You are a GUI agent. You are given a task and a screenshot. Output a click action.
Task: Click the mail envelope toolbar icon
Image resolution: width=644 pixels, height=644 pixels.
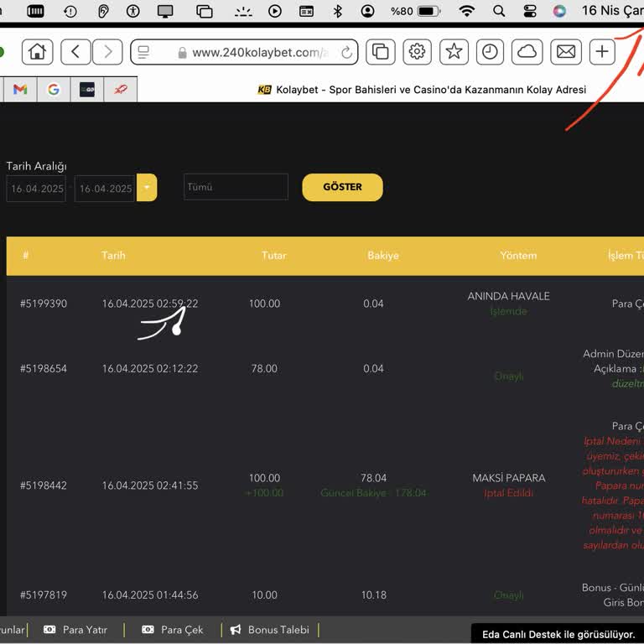566,52
